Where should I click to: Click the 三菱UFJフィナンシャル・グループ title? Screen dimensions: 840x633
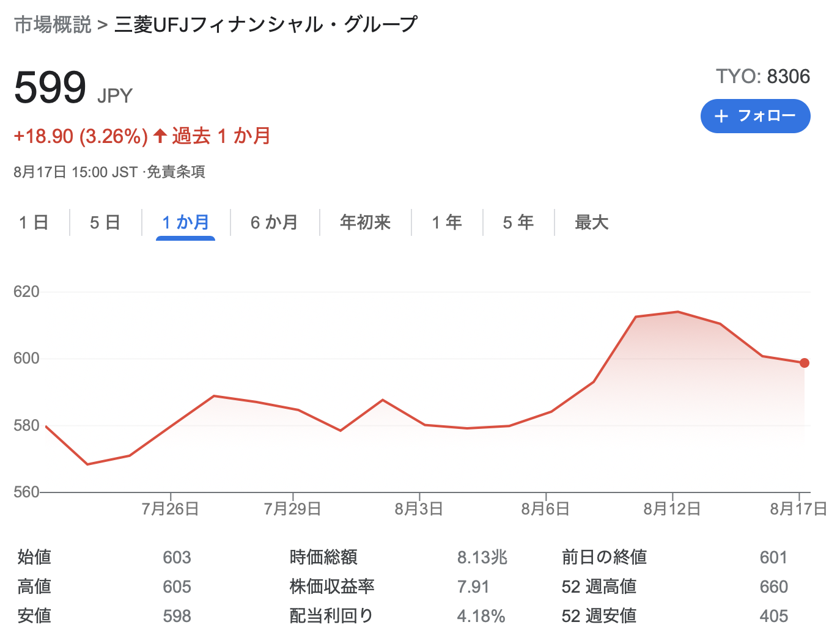coord(266,24)
